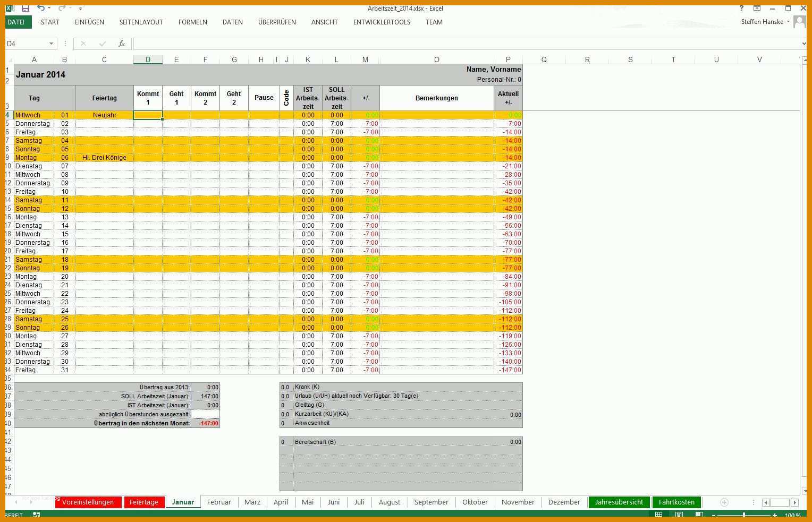The image size is (812, 522).
Task: Switch to the März sheet tab
Action: click(252, 502)
